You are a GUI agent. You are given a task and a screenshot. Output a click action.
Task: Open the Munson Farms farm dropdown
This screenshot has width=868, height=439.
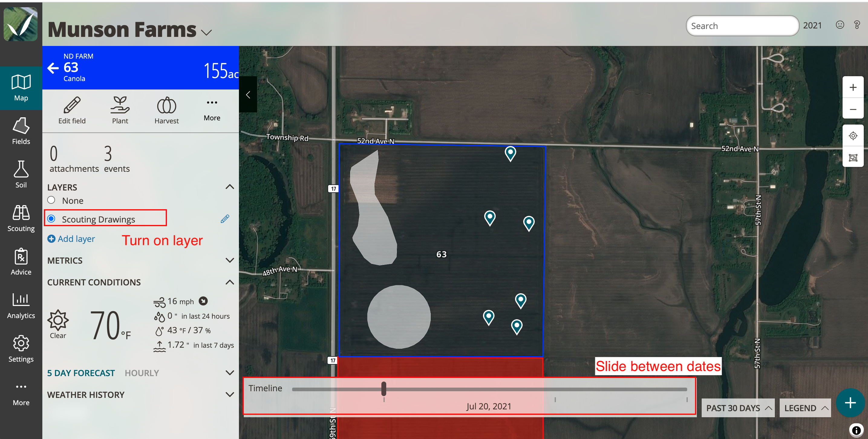pos(207,32)
